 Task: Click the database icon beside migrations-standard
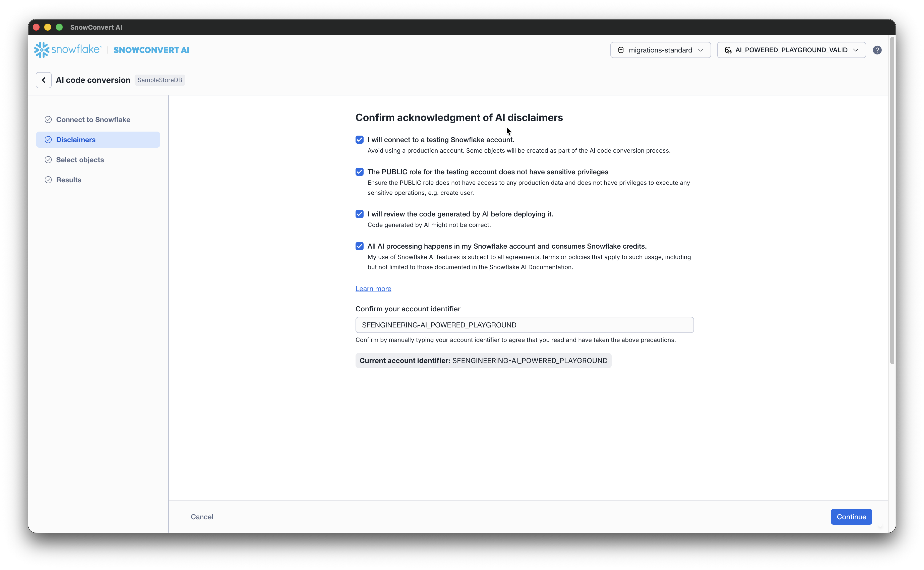click(x=620, y=50)
